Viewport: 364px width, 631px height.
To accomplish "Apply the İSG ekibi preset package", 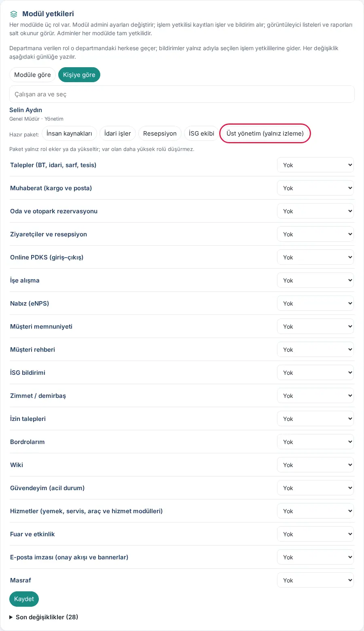I will point(201,134).
